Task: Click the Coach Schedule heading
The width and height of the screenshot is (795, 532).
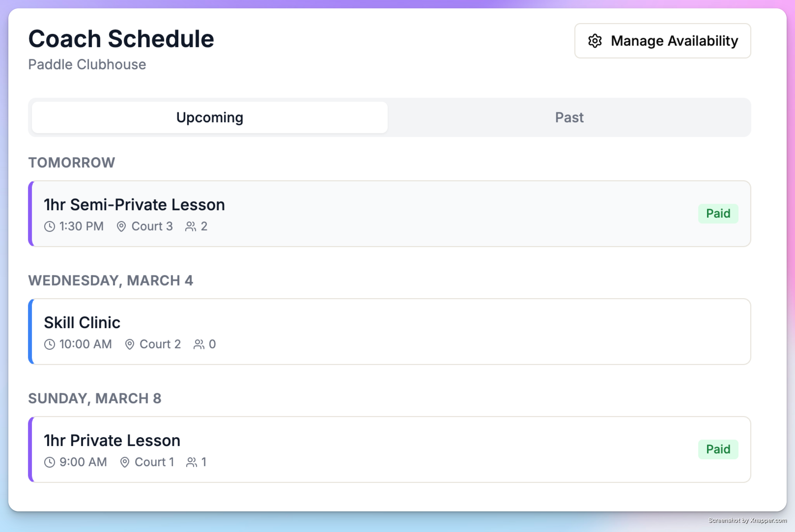Action: click(x=121, y=39)
